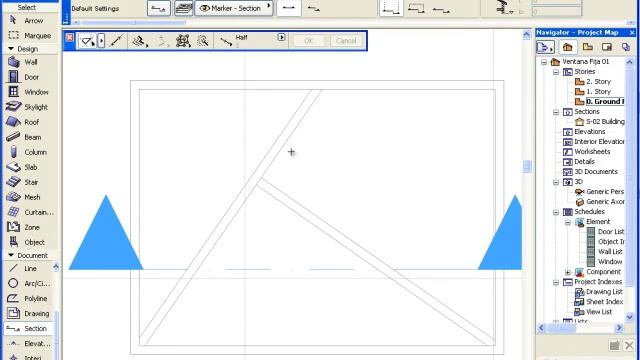Collapse the Stories tree node
640x360 pixels.
pyautogui.click(x=556, y=72)
